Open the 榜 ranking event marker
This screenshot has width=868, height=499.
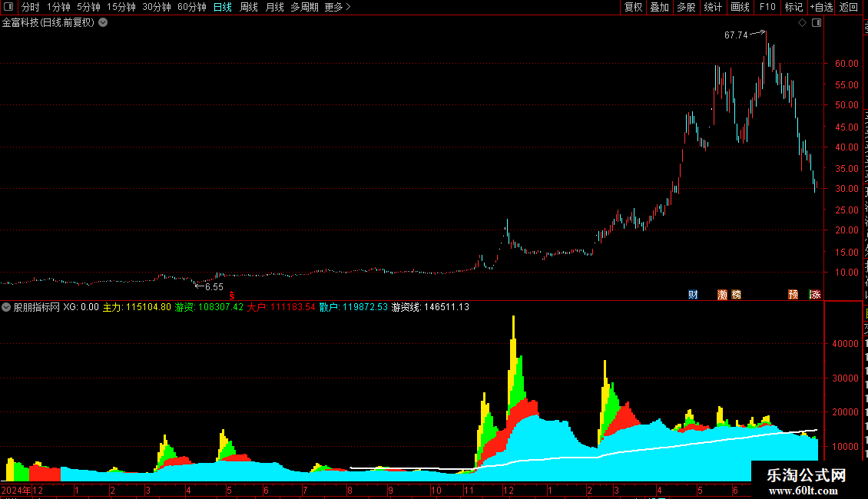coord(736,294)
